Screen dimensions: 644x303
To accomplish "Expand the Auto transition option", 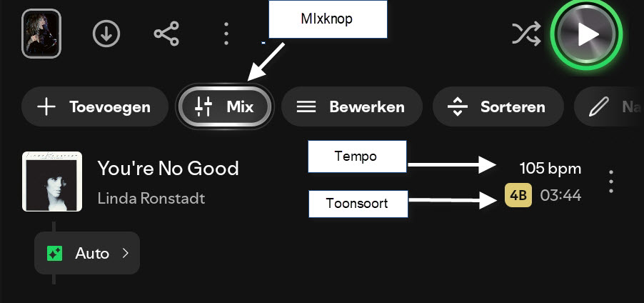I will pos(87,253).
